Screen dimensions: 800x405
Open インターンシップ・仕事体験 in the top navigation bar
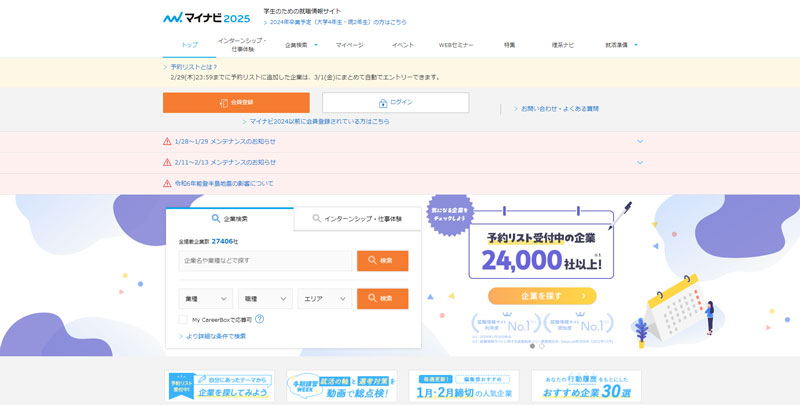[x=242, y=45]
